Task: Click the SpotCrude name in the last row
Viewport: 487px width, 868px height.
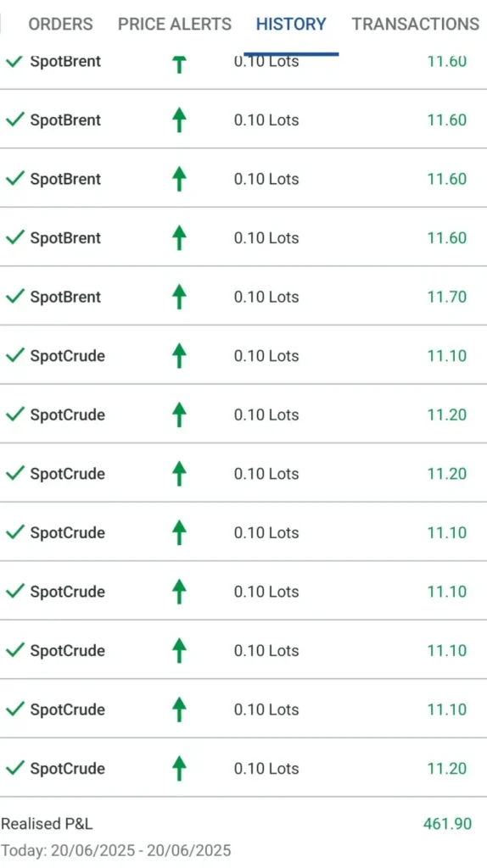Action: click(67, 768)
